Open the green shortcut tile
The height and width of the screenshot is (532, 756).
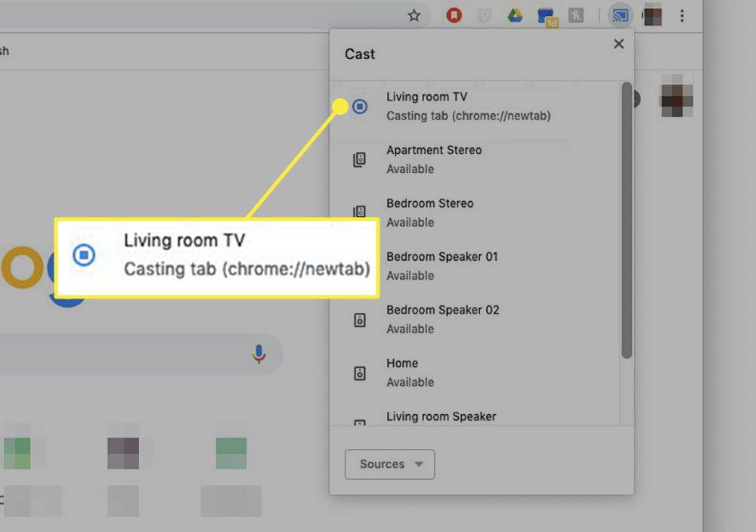pos(17,453)
